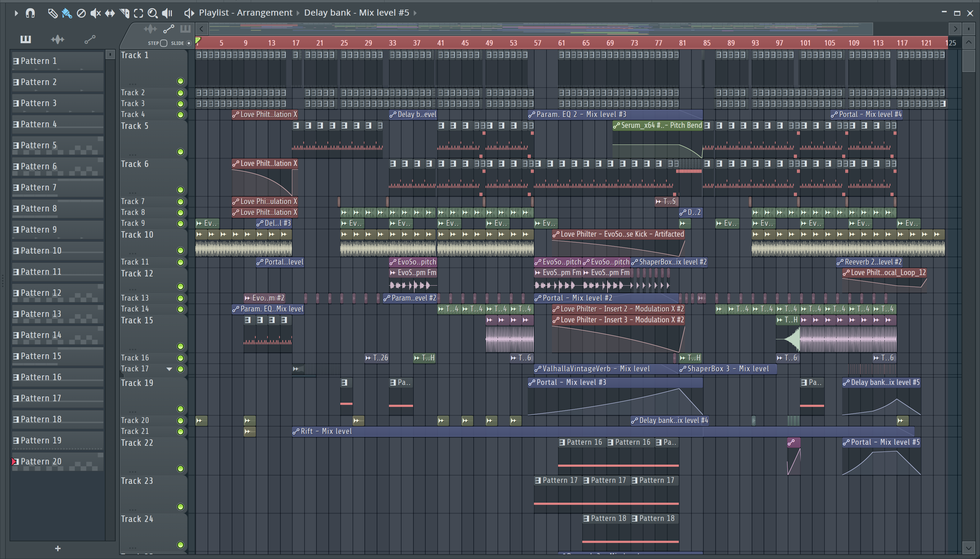Mute Track 2 with its green LED
The image size is (980, 559).
coord(180,93)
